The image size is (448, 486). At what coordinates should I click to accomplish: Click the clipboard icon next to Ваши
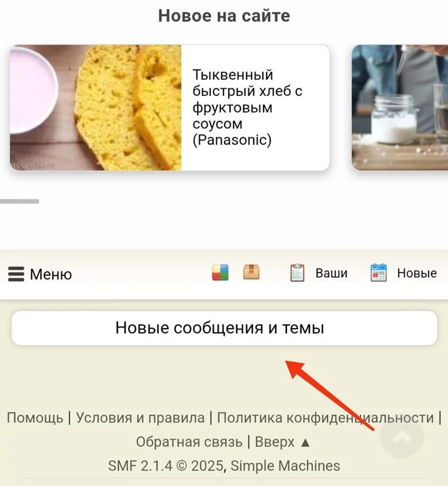(297, 273)
